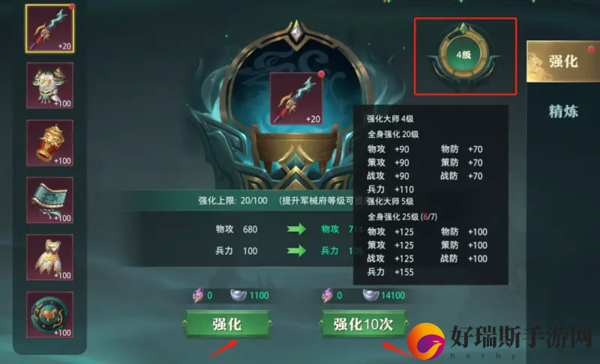Click the 强化10次 button

[x=363, y=324]
